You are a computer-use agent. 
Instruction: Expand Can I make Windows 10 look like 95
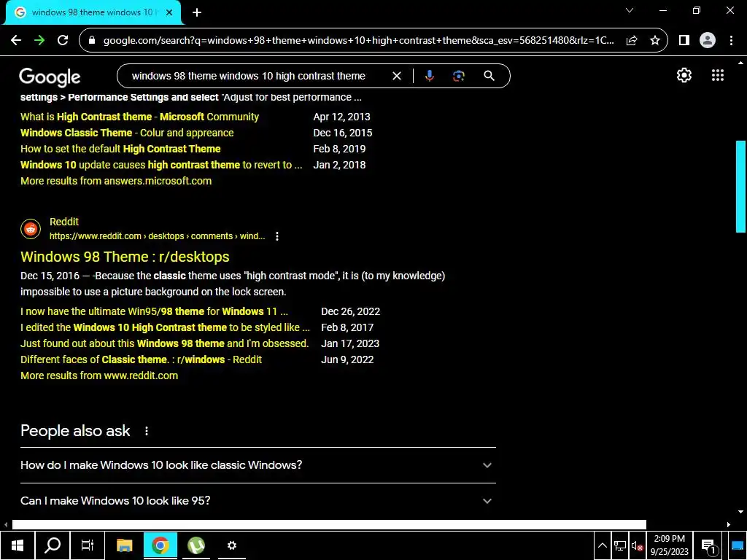pos(258,501)
